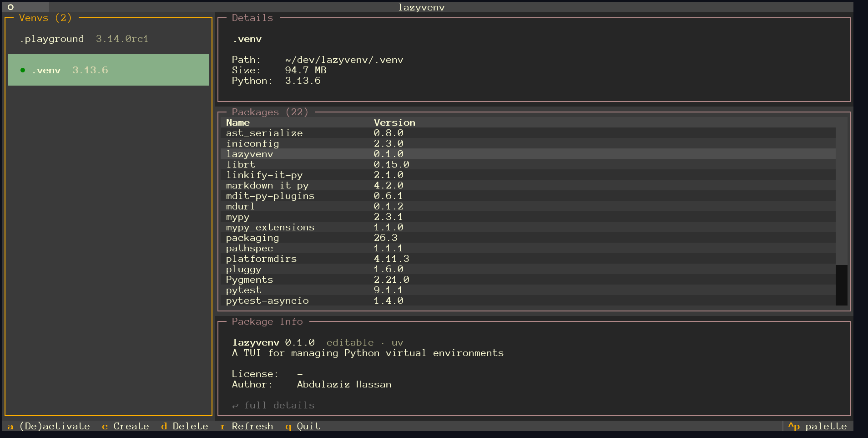Select the packaging package row

(x=528, y=238)
